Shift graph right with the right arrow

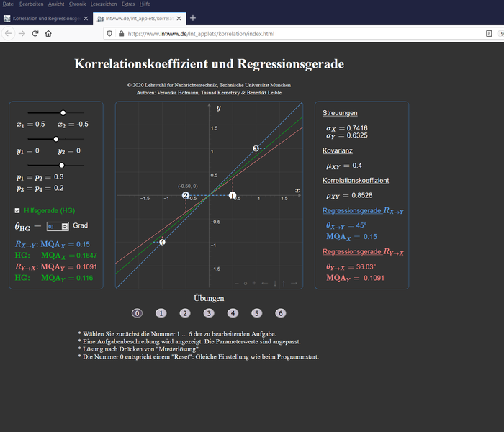click(x=294, y=283)
